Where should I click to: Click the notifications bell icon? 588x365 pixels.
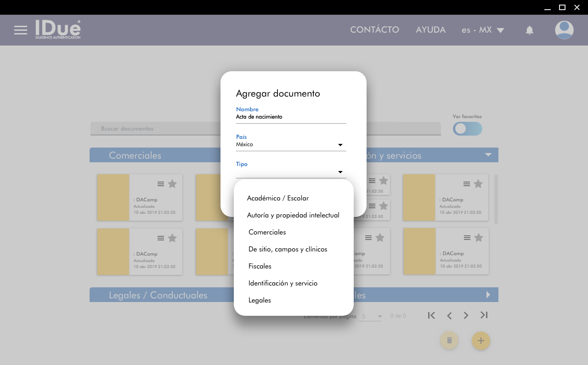[529, 30]
